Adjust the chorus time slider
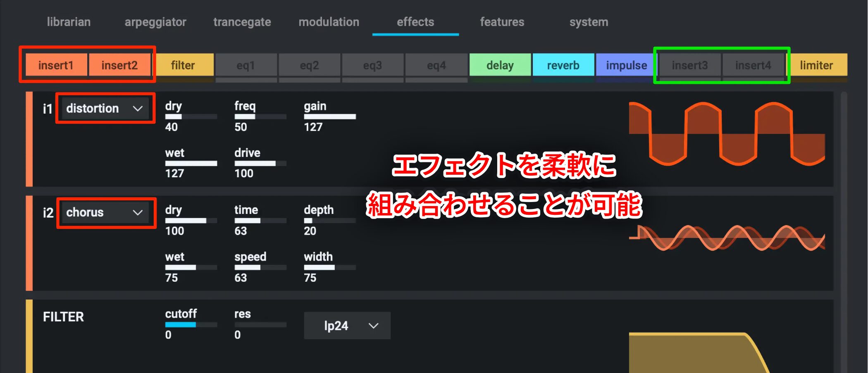Viewport: 868px width, 373px height. [x=260, y=221]
